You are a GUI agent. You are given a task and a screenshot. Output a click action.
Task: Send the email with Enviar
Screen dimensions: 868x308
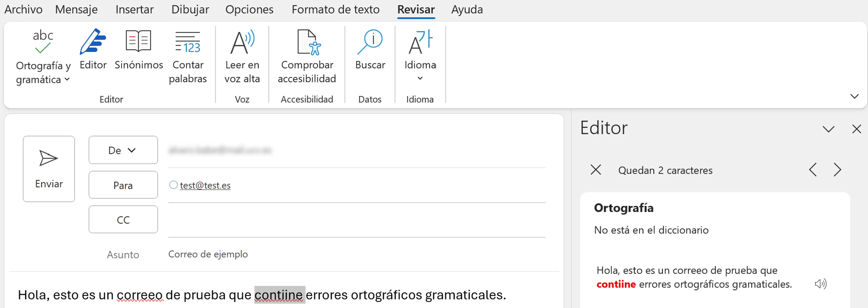pyautogui.click(x=49, y=169)
